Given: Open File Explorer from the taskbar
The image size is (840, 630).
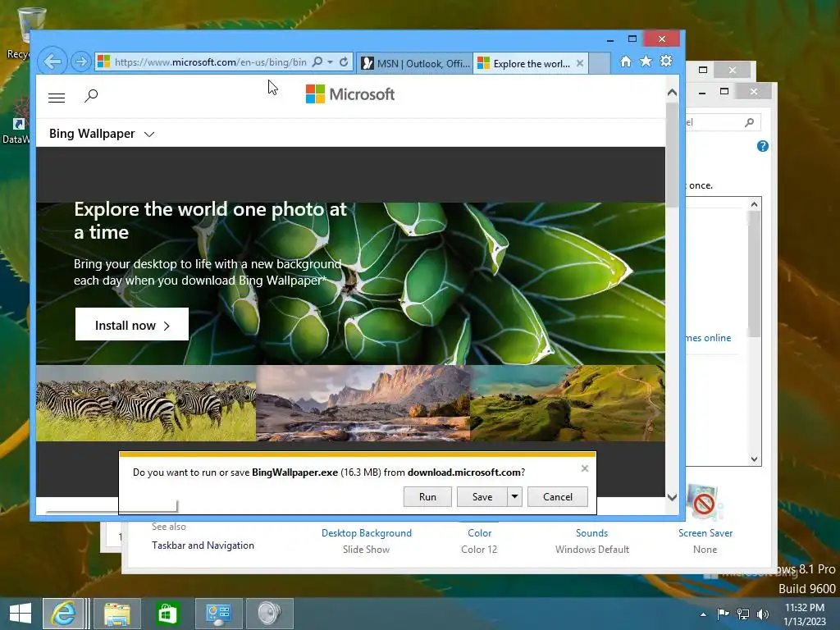Looking at the screenshot, I should [117, 614].
